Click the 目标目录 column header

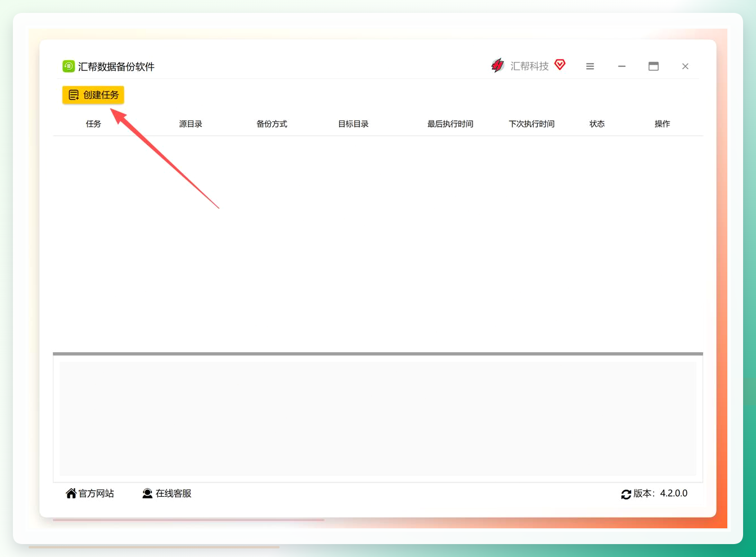point(353,124)
